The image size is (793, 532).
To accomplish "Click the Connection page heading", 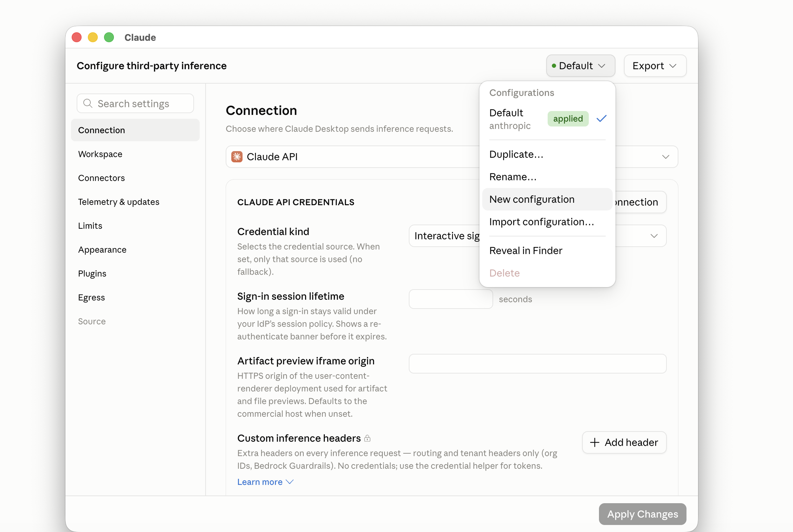I will coord(261,110).
